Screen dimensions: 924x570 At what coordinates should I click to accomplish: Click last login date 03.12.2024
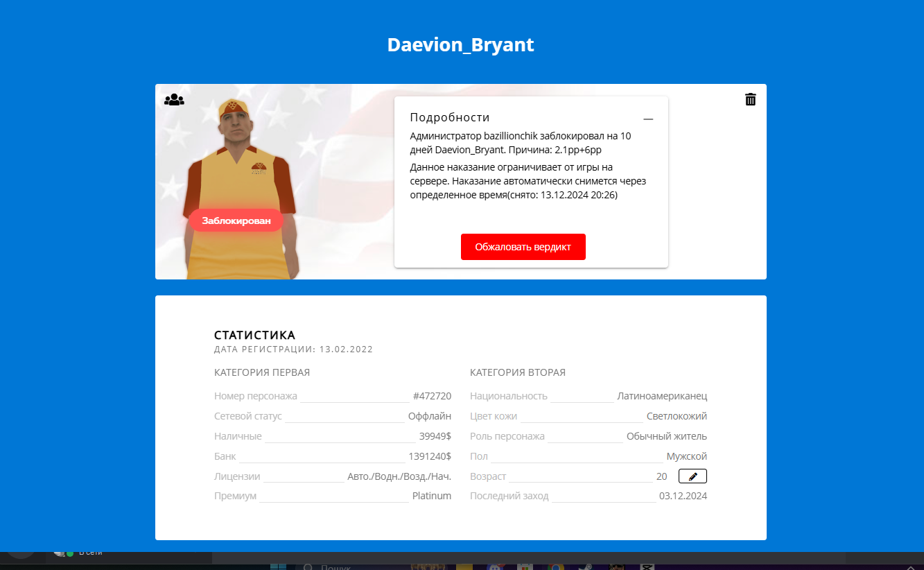[x=682, y=496]
